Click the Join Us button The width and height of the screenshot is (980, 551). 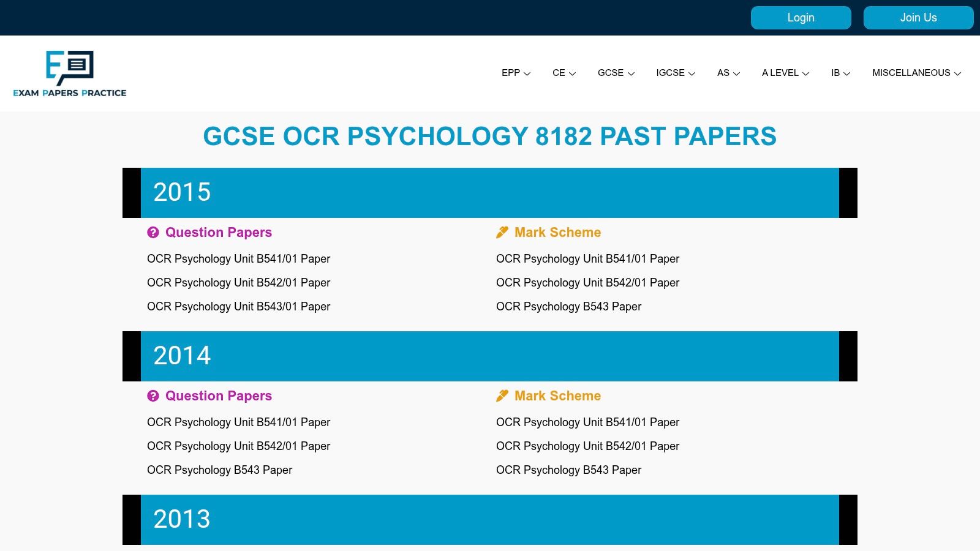point(919,18)
